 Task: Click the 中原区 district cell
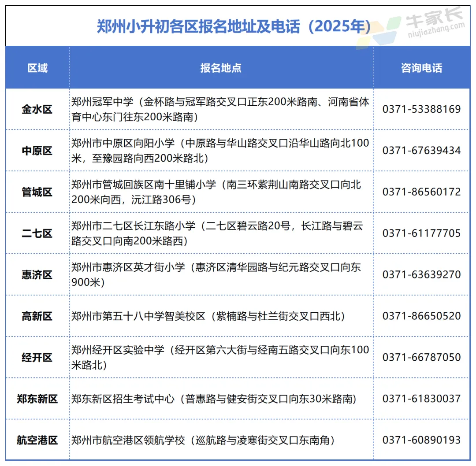pos(37,151)
